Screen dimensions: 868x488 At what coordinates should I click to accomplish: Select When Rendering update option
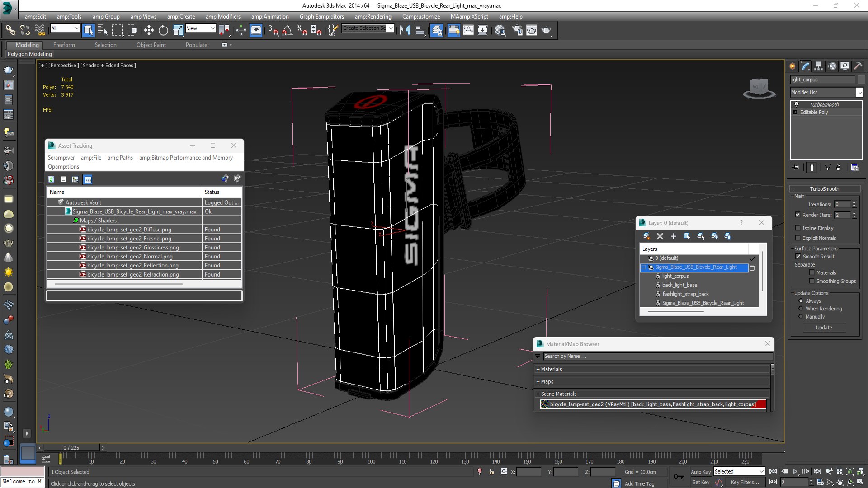(x=801, y=309)
